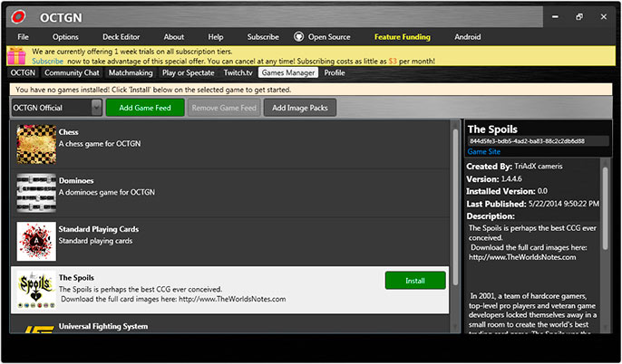Open the Android menu item
The image size is (622, 364).
467,37
